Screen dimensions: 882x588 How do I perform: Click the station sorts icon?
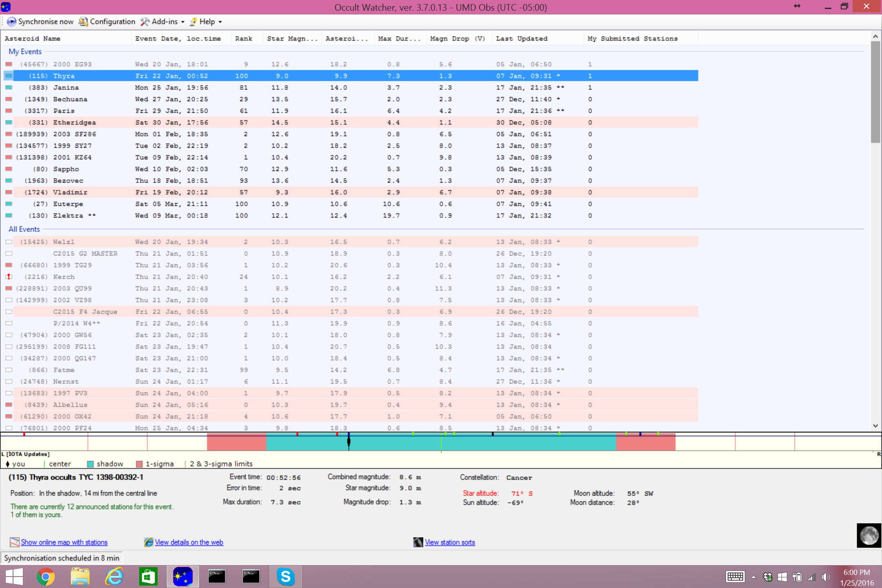[x=418, y=542]
